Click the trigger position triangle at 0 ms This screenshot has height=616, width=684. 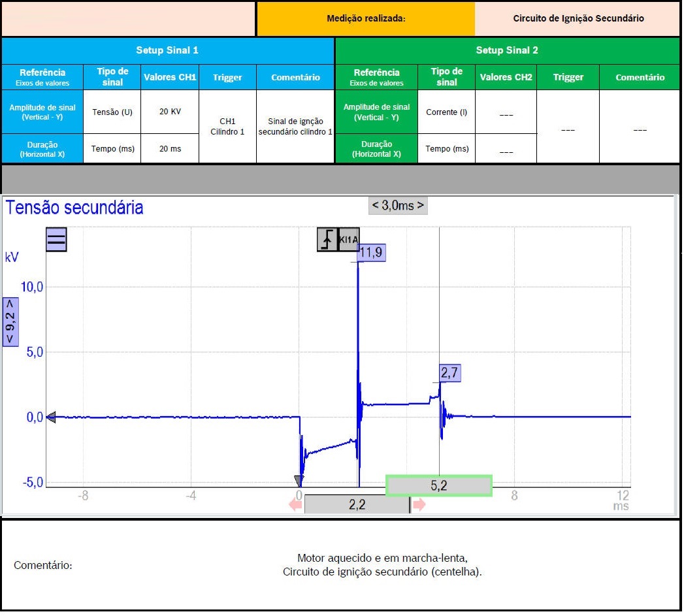pyautogui.click(x=299, y=480)
